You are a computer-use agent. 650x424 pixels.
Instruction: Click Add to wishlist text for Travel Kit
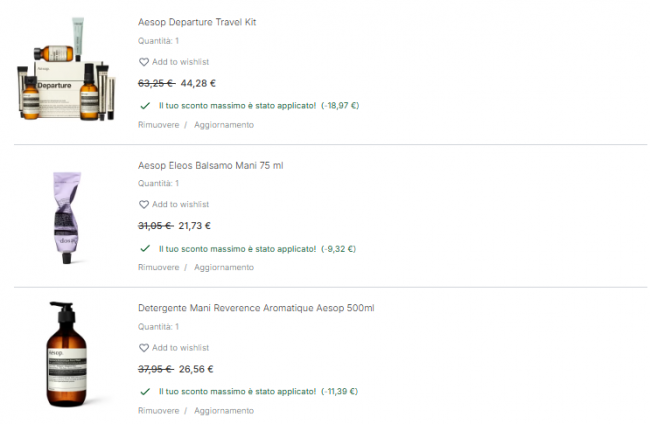click(x=180, y=62)
